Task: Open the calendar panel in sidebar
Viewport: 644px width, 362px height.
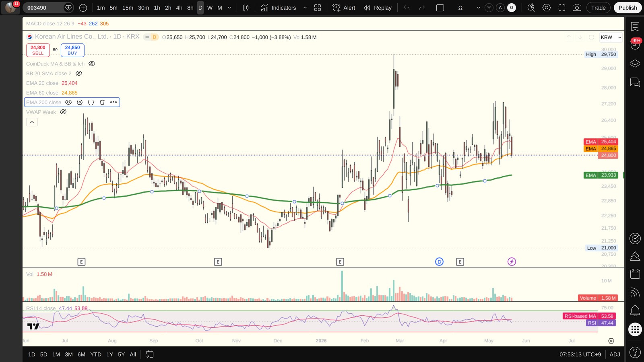Action: [635, 274]
